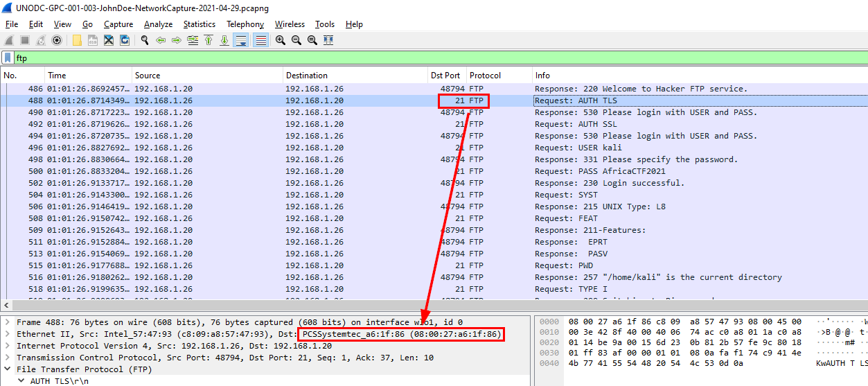Toggle auto-scroll during live capture
The image size is (868, 386).
tap(241, 40)
